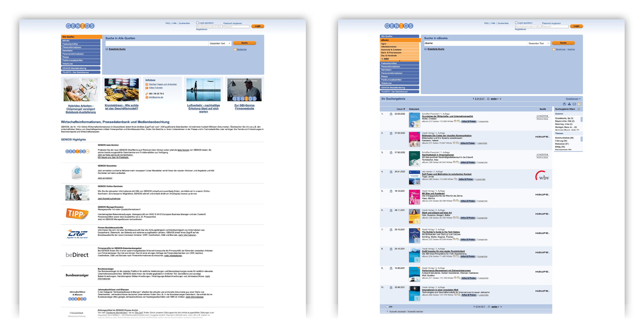This screenshot has width=644, height=322.
Task: Open GENIOS MediaMonitoring in left sidebar
Action: (x=81, y=68)
